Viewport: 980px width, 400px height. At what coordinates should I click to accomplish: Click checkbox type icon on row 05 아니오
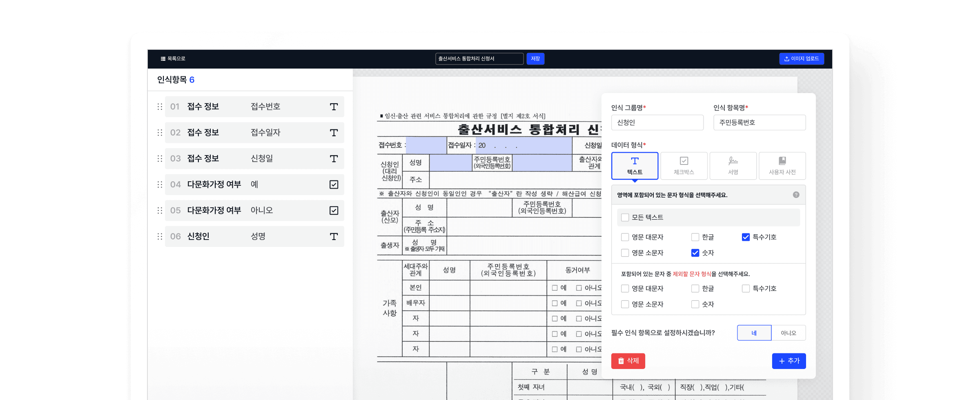tap(334, 210)
